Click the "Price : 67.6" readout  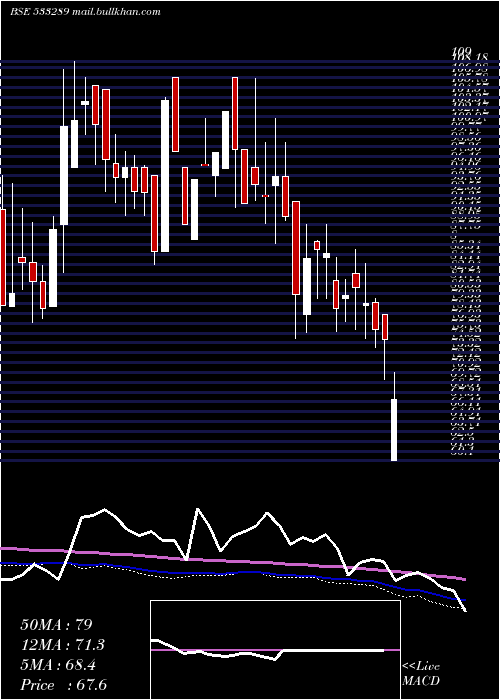(63, 685)
